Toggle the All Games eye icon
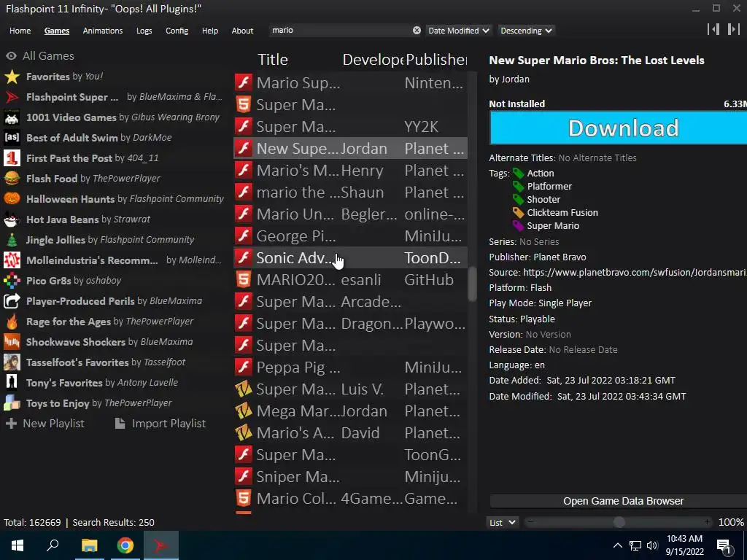 (12, 56)
